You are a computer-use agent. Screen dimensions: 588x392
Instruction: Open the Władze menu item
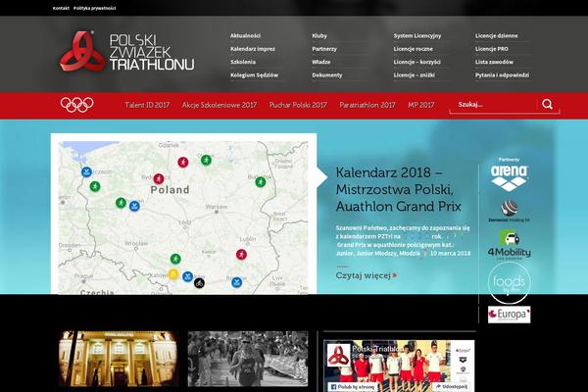pyautogui.click(x=321, y=62)
